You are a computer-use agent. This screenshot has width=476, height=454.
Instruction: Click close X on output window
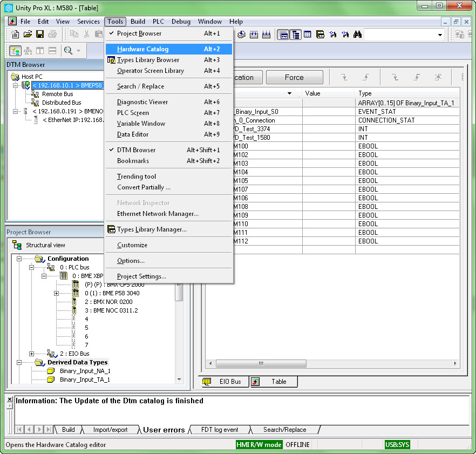tap(10, 399)
